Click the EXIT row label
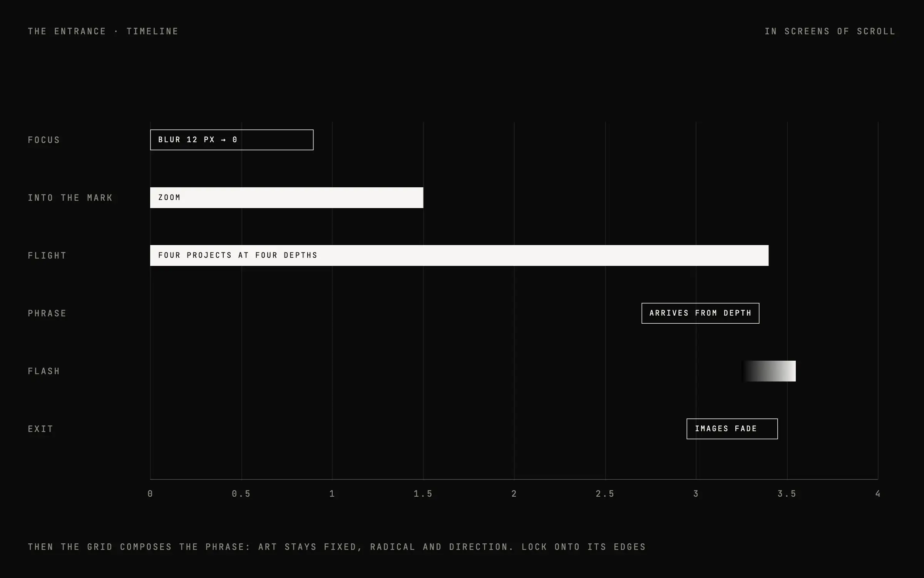 pos(40,429)
